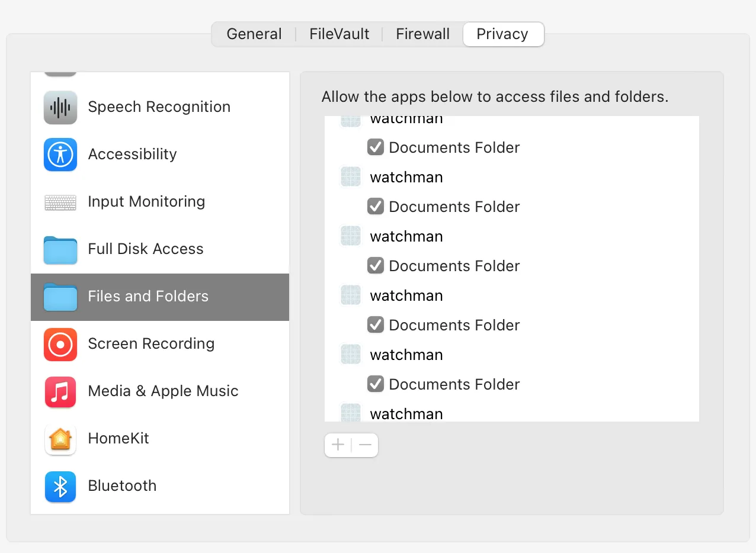The height and width of the screenshot is (553, 756).
Task: Select the Bluetooth icon
Action: coord(60,486)
